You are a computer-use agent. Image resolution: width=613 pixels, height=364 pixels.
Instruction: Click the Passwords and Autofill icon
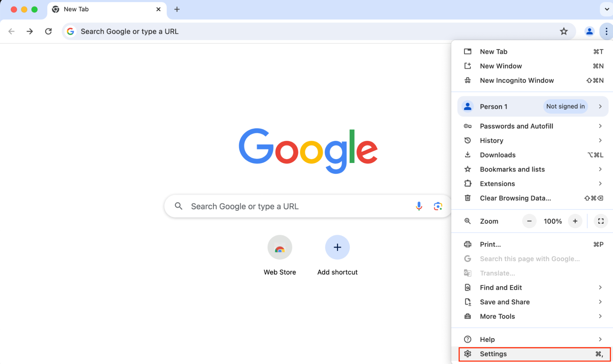tap(467, 126)
